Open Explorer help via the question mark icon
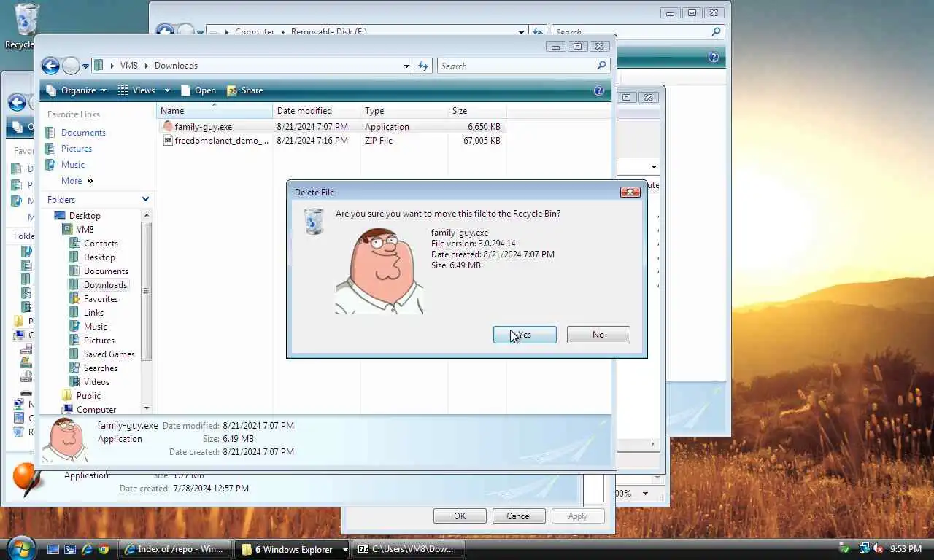This screenshot has height=560, width=934. (599, 90)
